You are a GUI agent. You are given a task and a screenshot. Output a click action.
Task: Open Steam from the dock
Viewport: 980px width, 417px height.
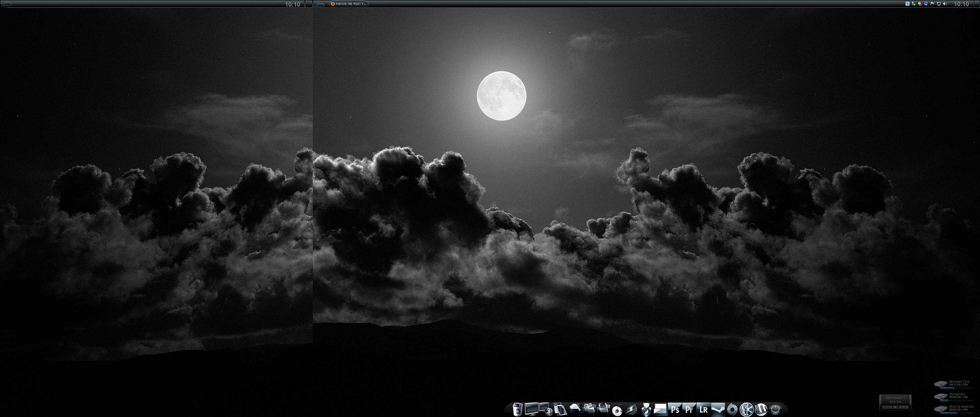(718, 409)
